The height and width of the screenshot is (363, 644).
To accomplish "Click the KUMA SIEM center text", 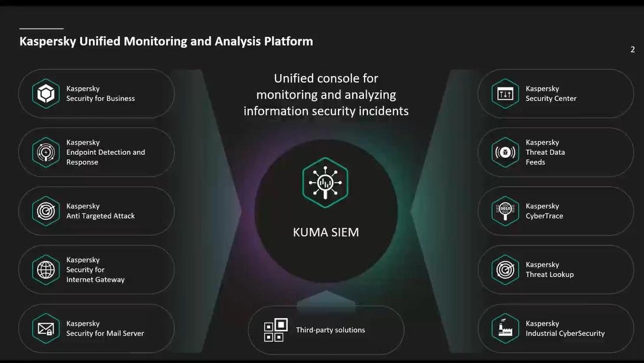I will [x=326, y=232].
